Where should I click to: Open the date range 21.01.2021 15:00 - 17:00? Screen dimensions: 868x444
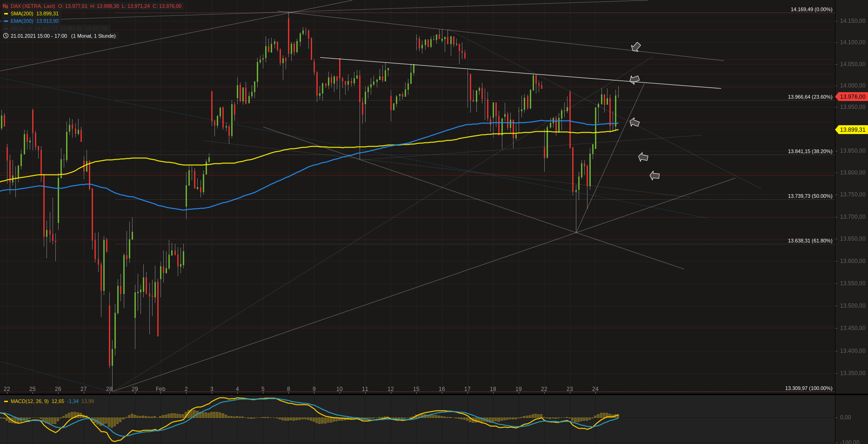pos(39,36)
